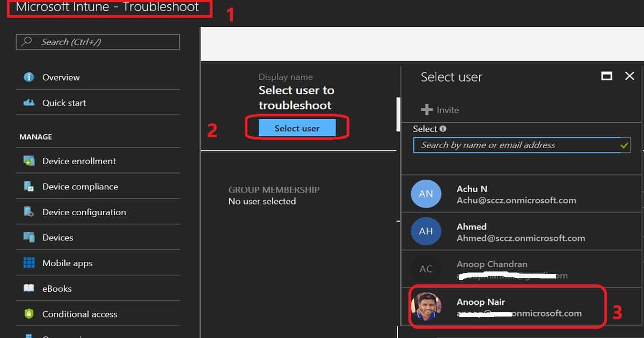Click Anoop Nair's profile photo
Image resolution: width=644 pixels, height=338 pixels.
click(x=426, y=306)
